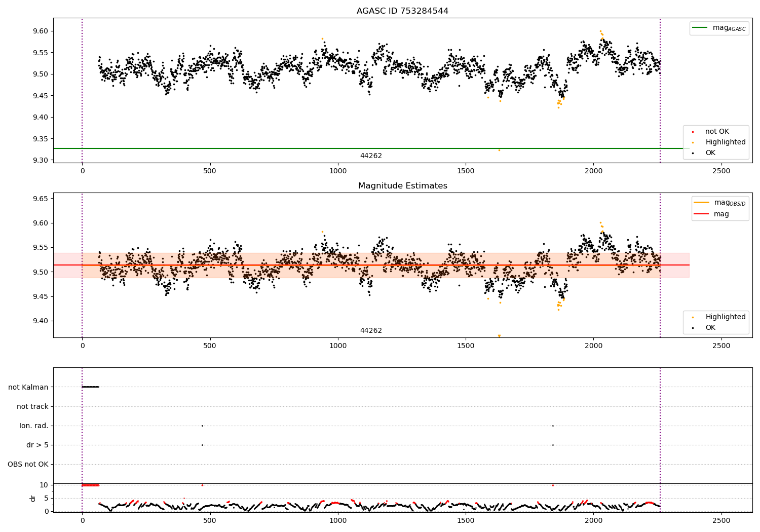Click the 9.65 y-tick in Magnitude Estimates plot
Image resolution: width=760 pixels, height=532 pixels.
(42, 199)
